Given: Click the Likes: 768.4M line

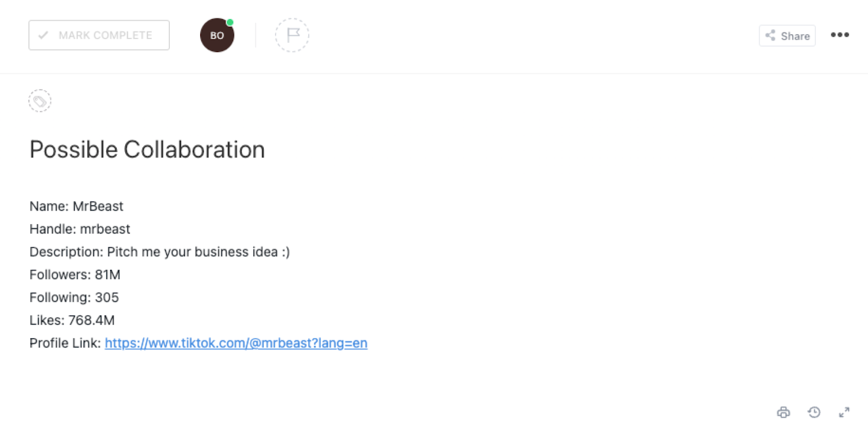Looking at the screenshot, I should click(72, 320).
